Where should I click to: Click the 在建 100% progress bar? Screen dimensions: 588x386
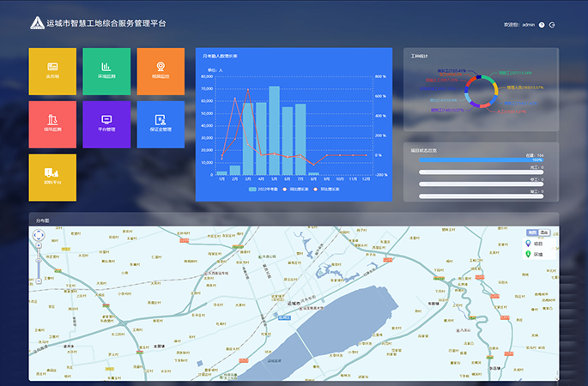[481, 160]
